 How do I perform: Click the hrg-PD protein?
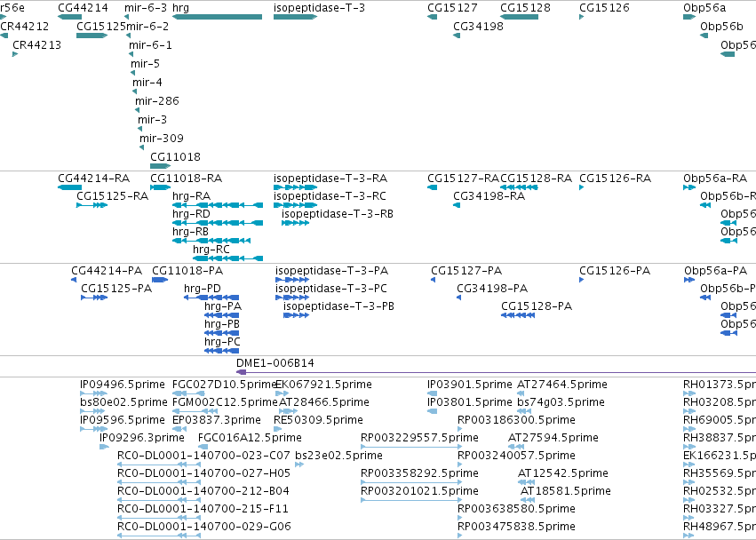(x=211, y=298)
